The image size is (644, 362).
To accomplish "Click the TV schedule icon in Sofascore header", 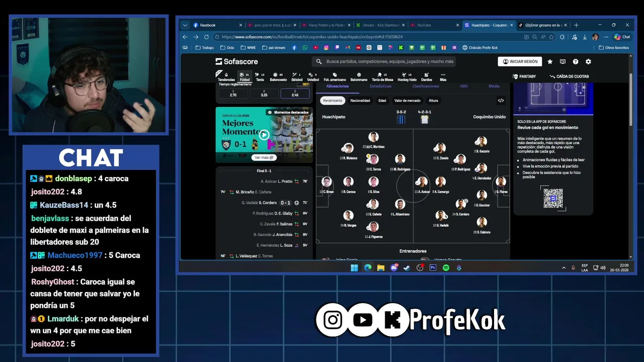I will pos(562,61).
